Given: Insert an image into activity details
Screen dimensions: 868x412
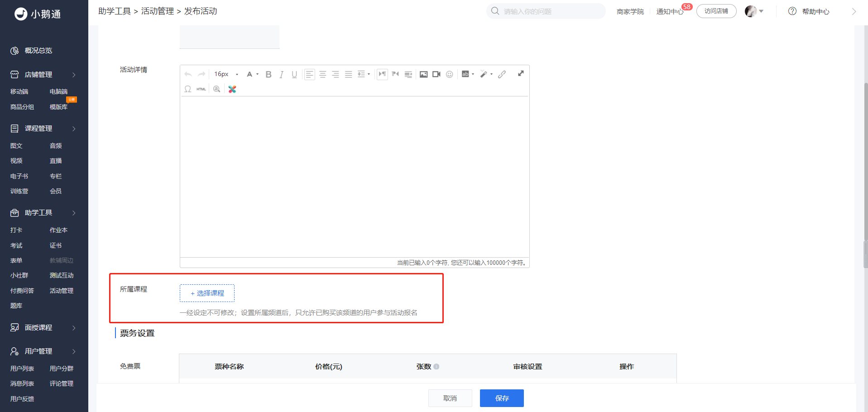Looking at the screenshot, I should pyautogui.click(x=423, y=74).
